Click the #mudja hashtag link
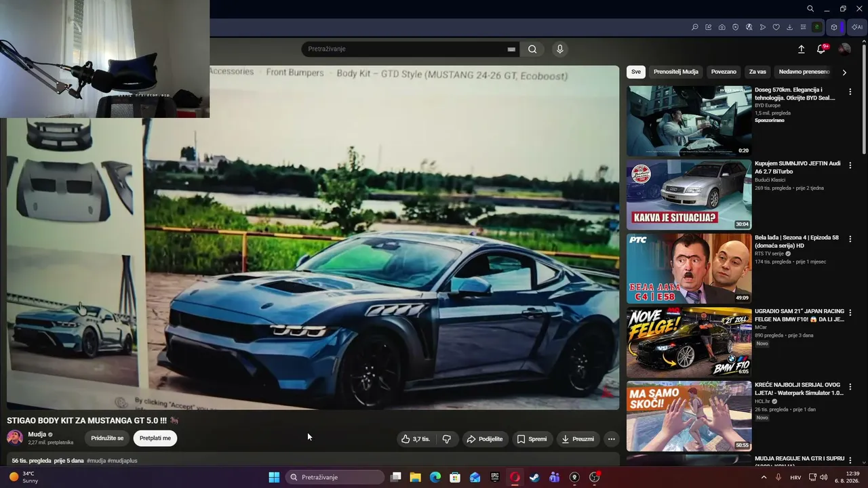The image size is (868, 488). pyautogui.click(x=96, y=461)
